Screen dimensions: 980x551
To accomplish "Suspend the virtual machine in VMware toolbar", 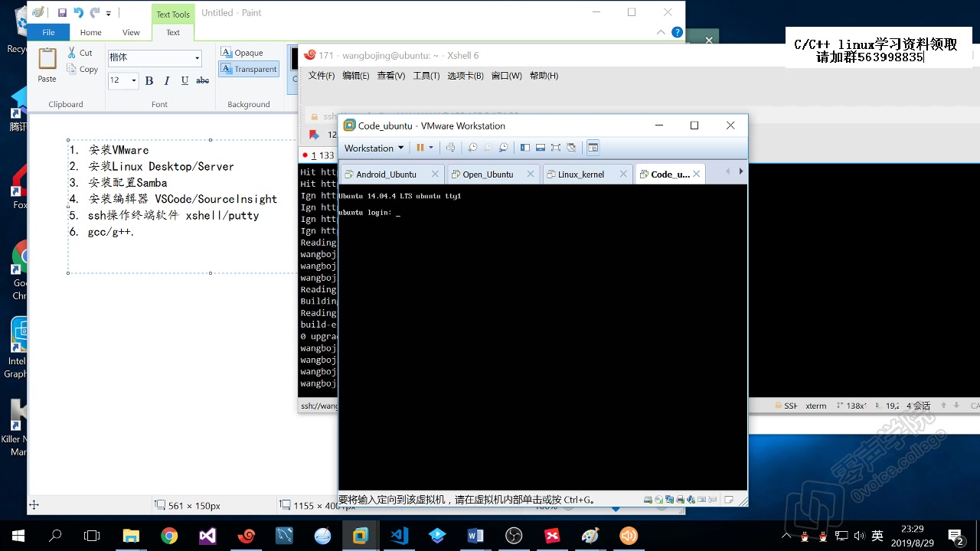I will [x=420, y=147].
